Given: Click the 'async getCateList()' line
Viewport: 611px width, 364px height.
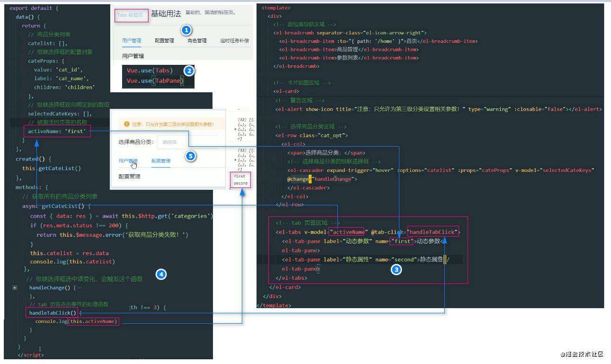Looking at the screenshot, I should pos(56,206).
